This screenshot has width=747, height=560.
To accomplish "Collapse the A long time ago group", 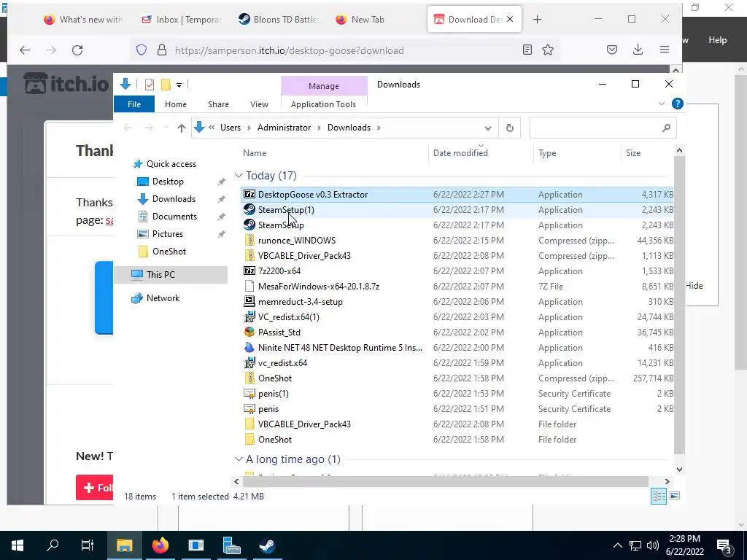I will pyautogui.click(x=239, y=459).
